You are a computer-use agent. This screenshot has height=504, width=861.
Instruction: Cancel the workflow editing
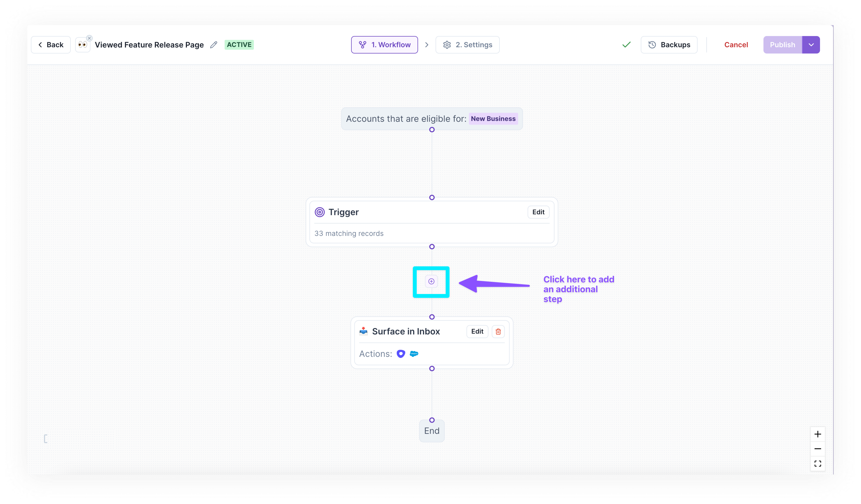pos(736,45)
